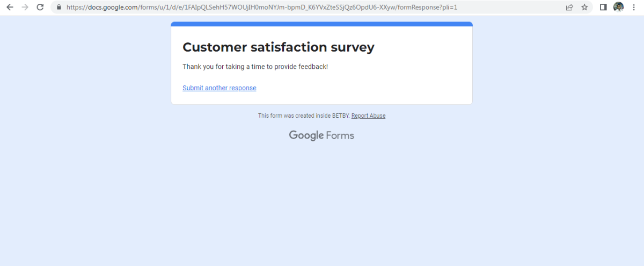
Task: Open the Chrome three-dot menu
Action: pyautogui.click(x=634, y=8)
